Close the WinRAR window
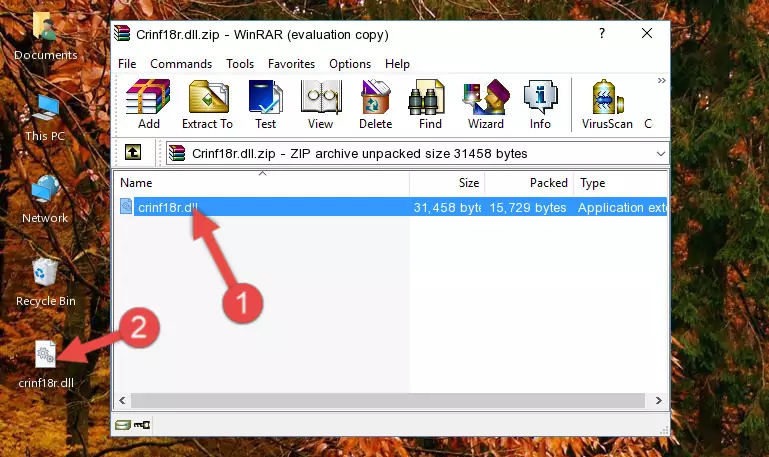This screenshot has width=769, height=457. coord(647,33)
